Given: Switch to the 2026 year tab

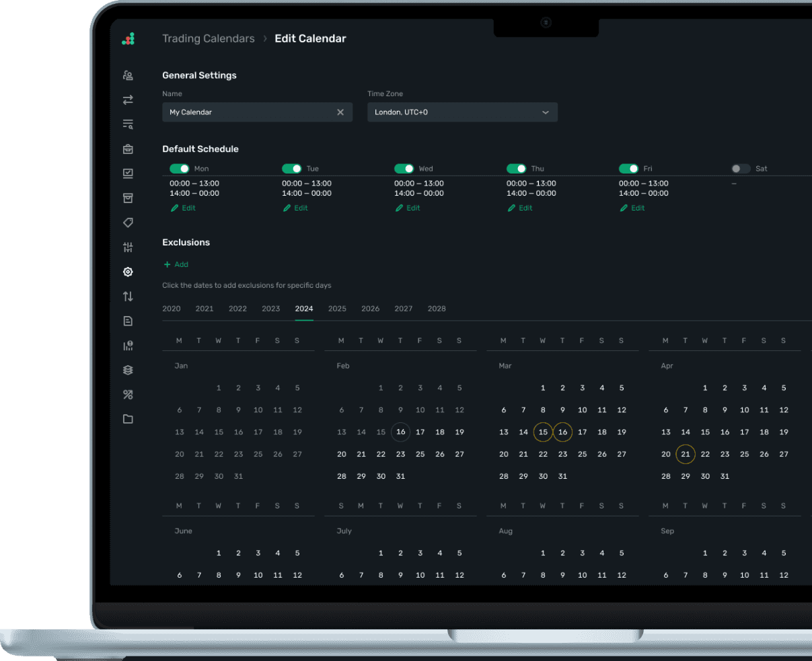Looking at the screenshot, I should click(371, 309).
